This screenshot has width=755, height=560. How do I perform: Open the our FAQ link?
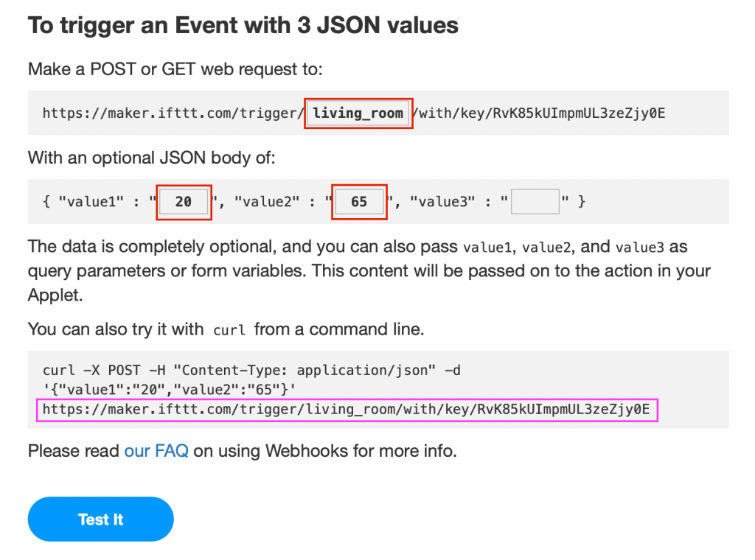point(156,451)
